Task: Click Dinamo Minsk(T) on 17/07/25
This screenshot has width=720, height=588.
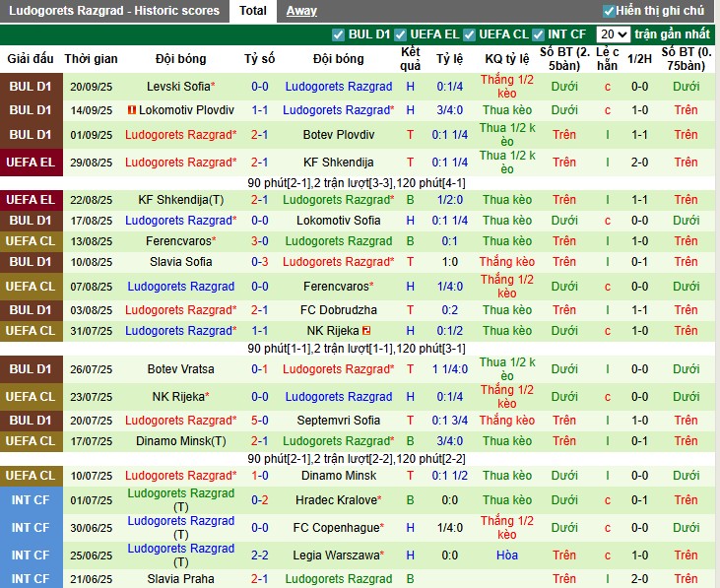Action: [x=180, y=441]
